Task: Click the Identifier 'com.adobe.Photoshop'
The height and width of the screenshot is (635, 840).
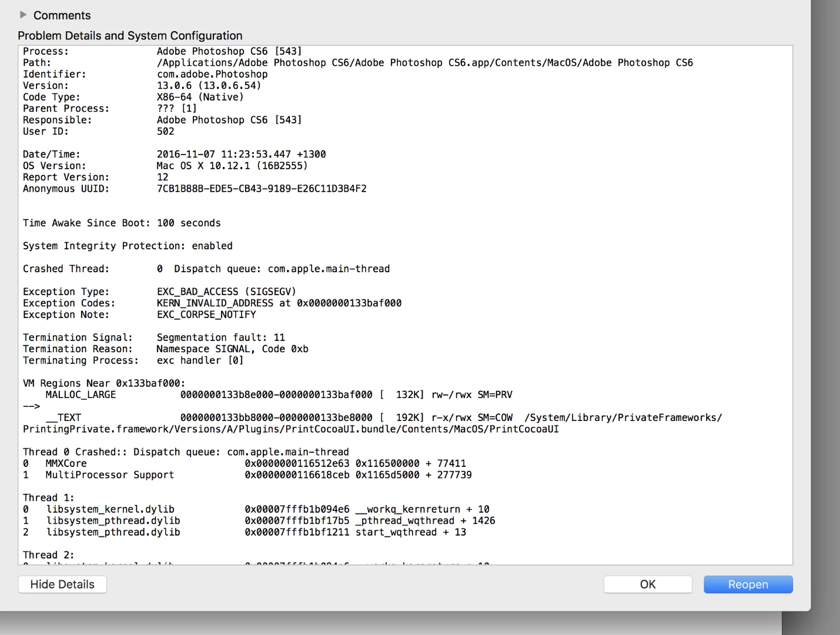Action: (x=212, y=74)
